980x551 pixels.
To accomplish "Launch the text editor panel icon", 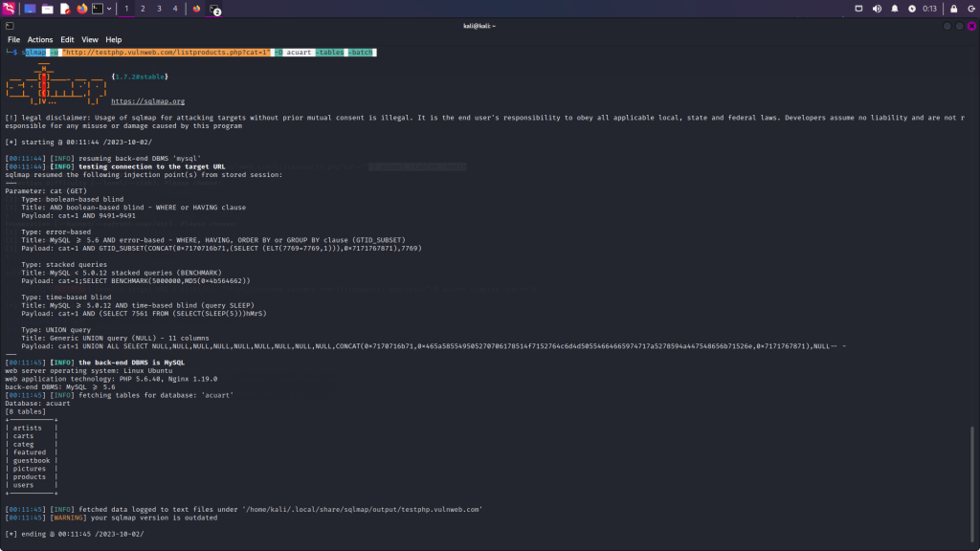I will (x=65, y=9).
